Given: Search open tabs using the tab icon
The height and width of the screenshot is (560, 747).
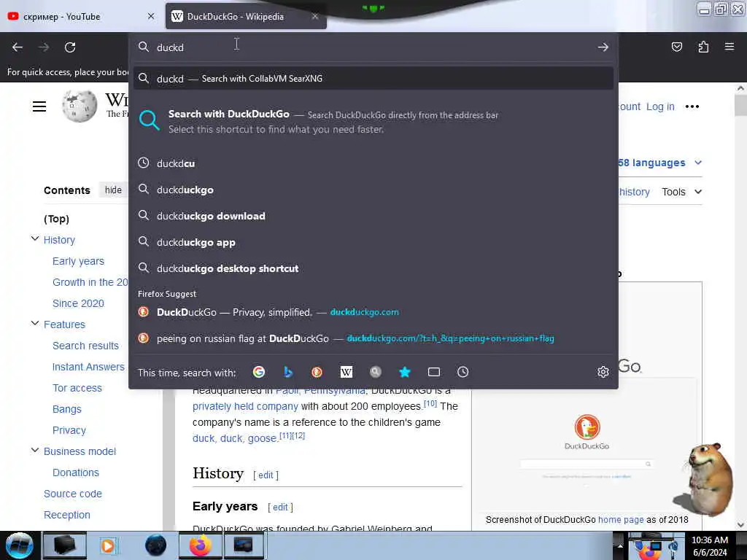Looking at the screenshot, I should click(x=434, y=372).
